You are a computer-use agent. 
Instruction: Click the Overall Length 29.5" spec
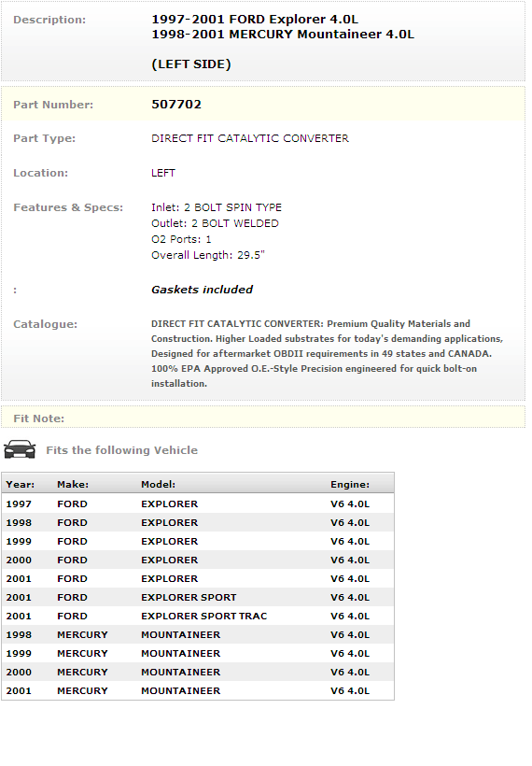(208, 255)
